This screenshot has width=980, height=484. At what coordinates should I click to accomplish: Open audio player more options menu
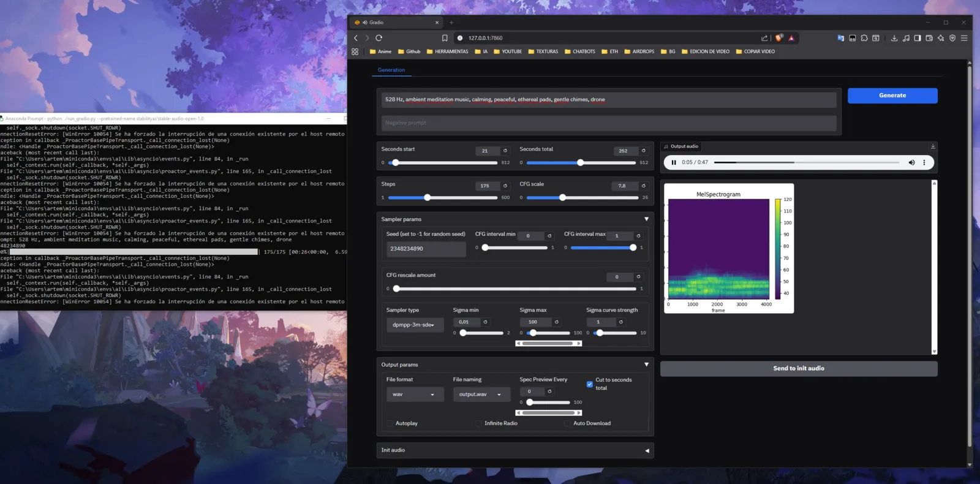(x=924, y=162)
